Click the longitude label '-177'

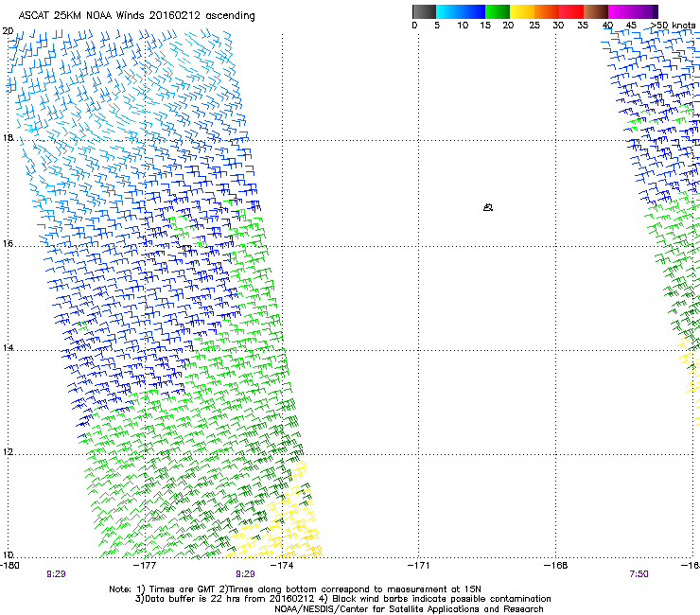pos(145,566)
